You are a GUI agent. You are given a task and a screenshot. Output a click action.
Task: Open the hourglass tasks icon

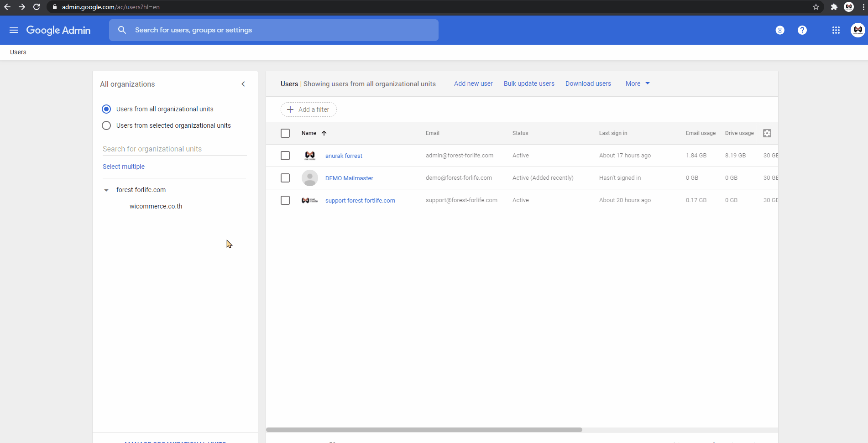pos(780,30)
